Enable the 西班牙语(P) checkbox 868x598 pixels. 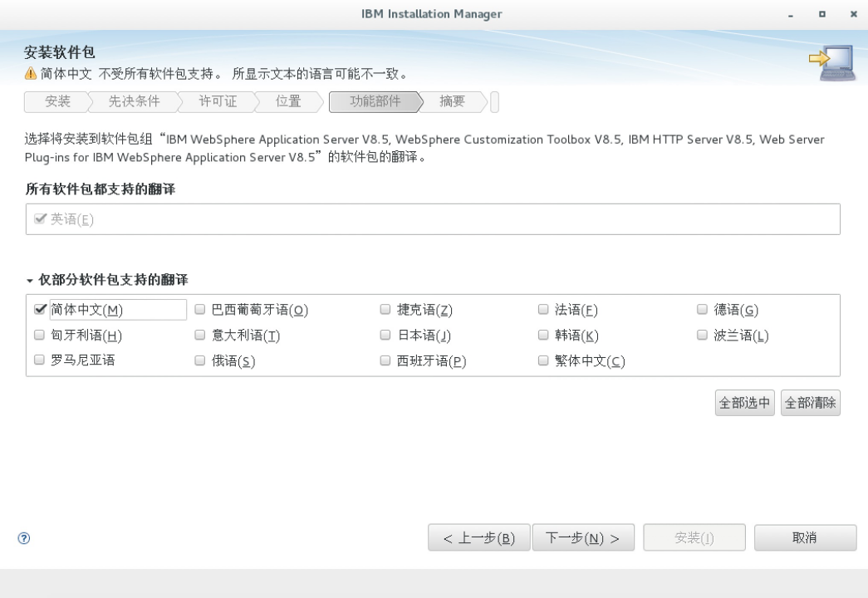pos(385,360)
